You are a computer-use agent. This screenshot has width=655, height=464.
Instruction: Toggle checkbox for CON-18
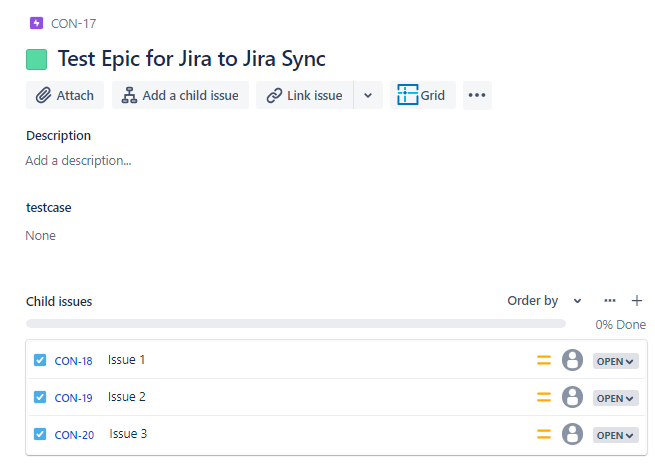pyautogui.click(x=40, y=360)
